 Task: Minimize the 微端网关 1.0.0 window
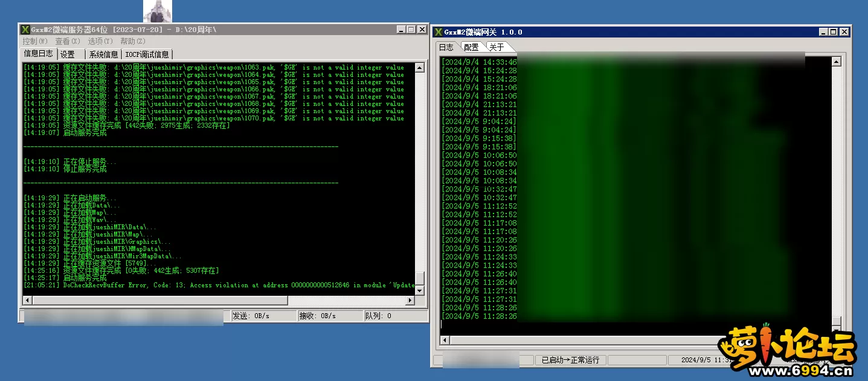(x=824, y=31)
